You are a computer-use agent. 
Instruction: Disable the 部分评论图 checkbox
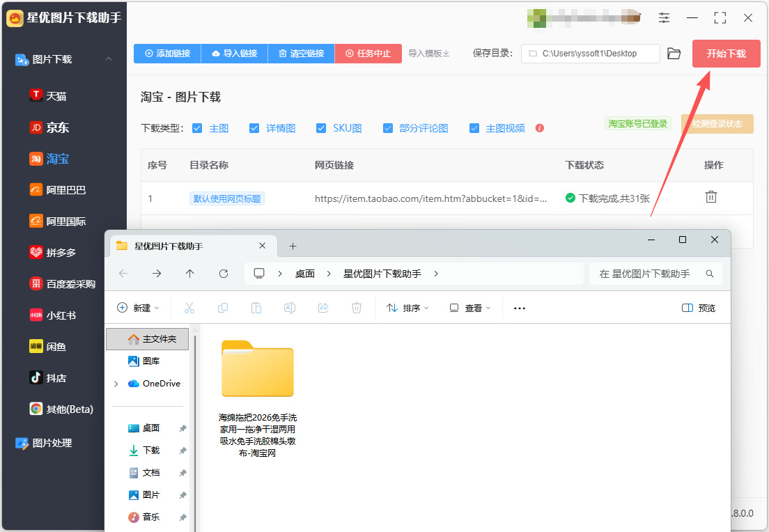pyautogui.click(x=387, y=128)
